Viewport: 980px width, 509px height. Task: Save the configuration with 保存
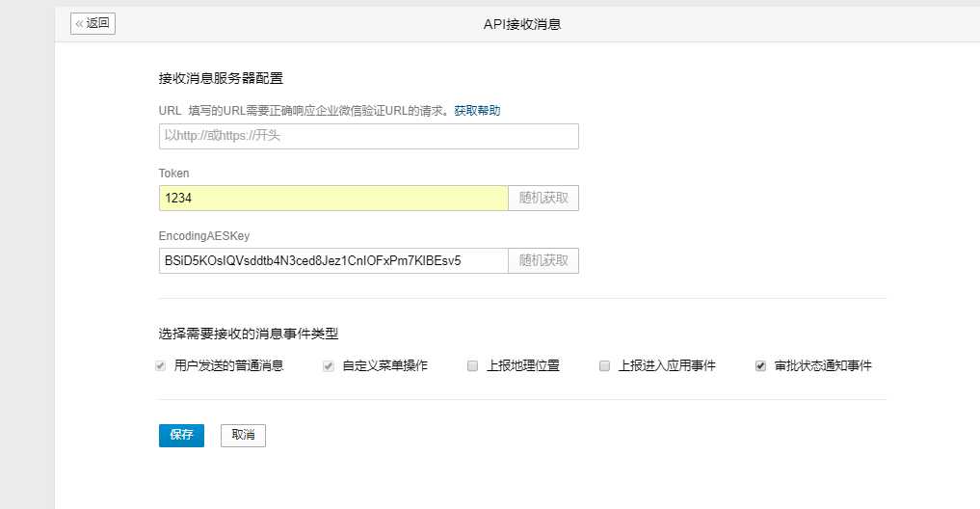[x=181, y=435]
